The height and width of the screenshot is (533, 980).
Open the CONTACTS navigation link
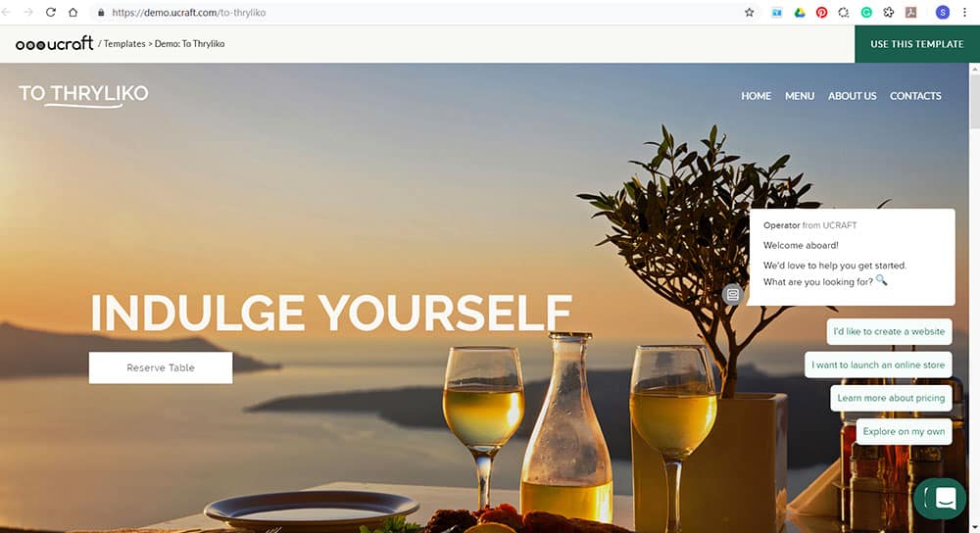pos(915,96)
